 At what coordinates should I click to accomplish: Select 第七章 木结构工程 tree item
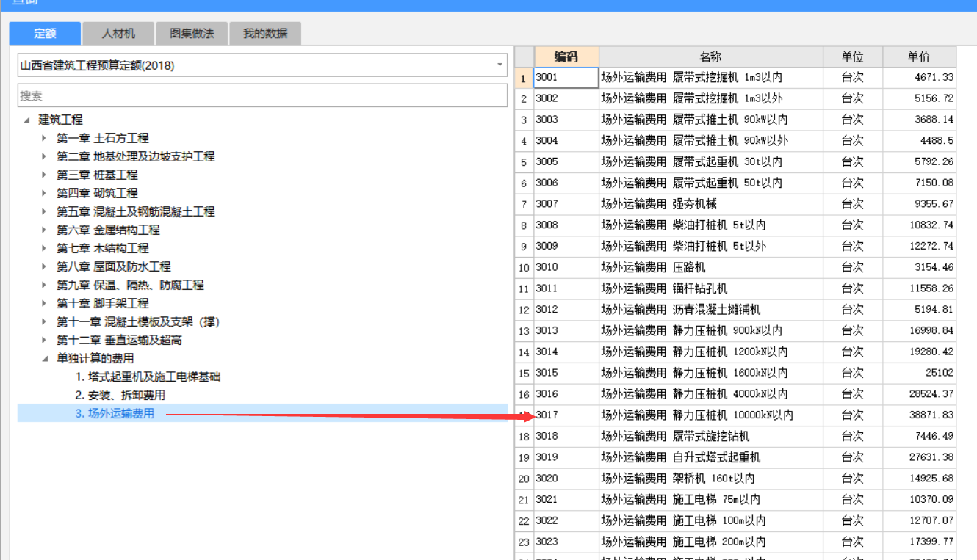(x=103, y=248)
